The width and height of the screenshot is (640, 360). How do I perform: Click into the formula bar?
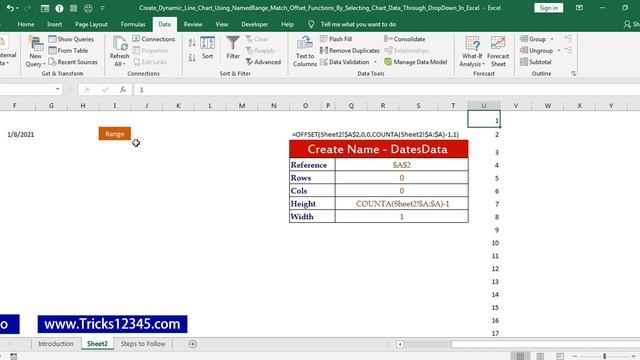click(x=387, y=89)
